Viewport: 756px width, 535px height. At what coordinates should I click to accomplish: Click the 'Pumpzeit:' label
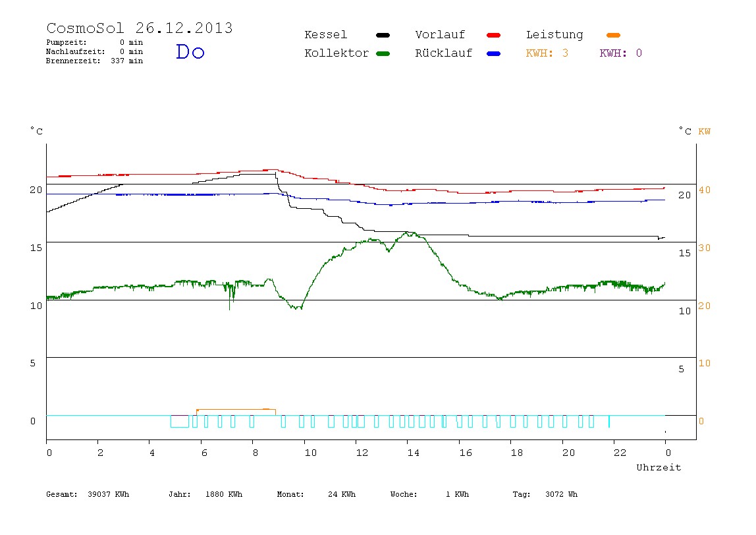67,42
